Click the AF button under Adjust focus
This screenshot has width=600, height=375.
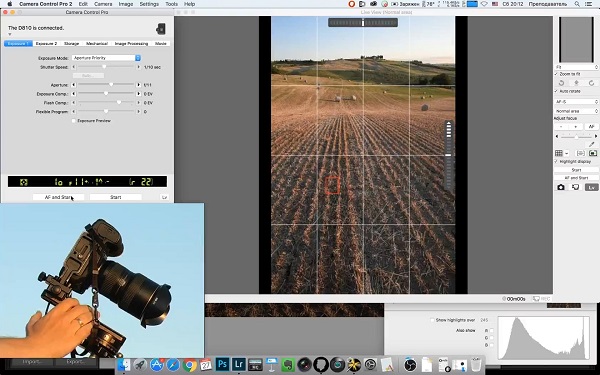[591, 127]
